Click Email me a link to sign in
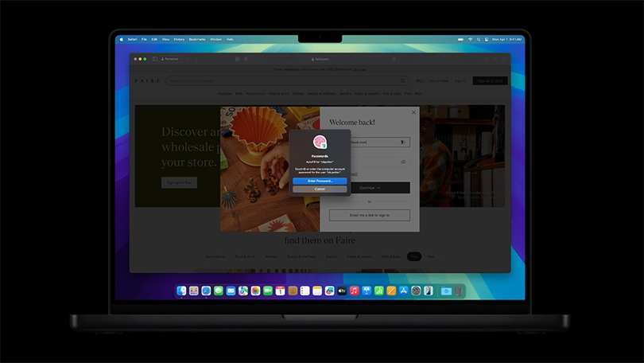Image resolution: width=644 pixels, height=363 pixels. 369,215
